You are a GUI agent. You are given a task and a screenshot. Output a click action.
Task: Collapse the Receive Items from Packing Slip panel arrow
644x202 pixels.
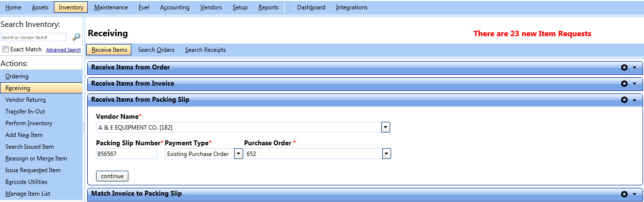pos(635,100)
